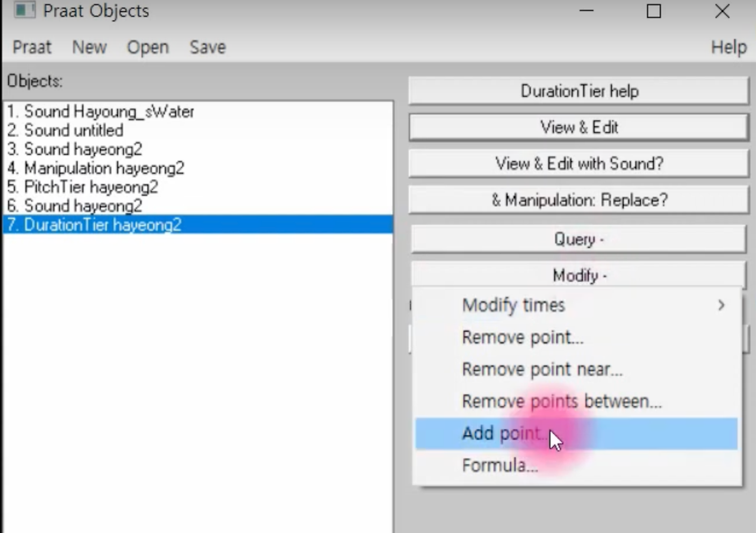
Task: Open the New menu
Action: 89,47
